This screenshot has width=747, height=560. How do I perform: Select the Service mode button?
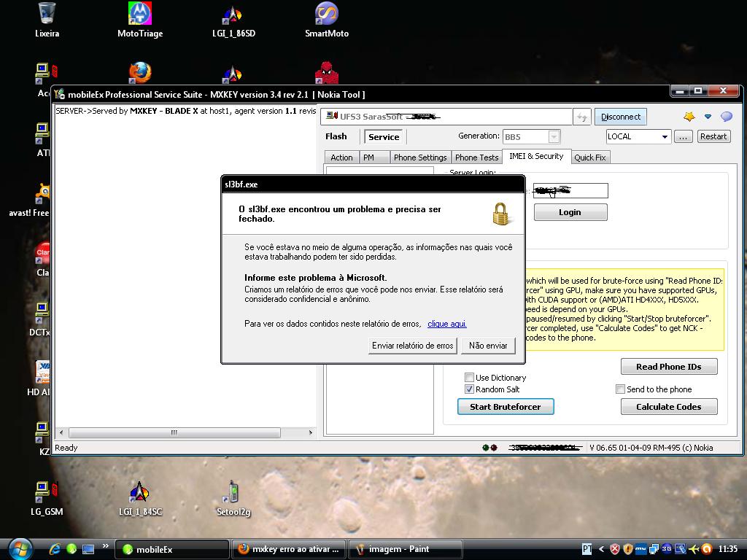[x=384, y=136]
